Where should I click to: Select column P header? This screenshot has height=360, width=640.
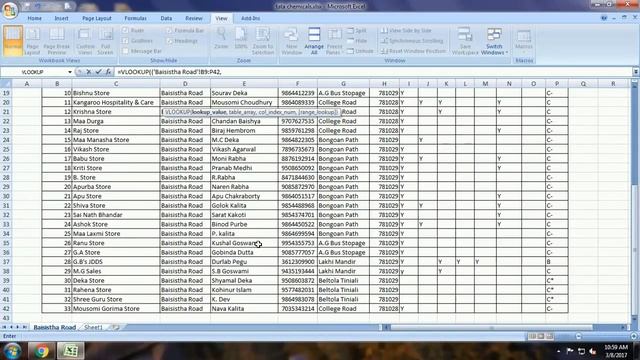pos(556,83)
